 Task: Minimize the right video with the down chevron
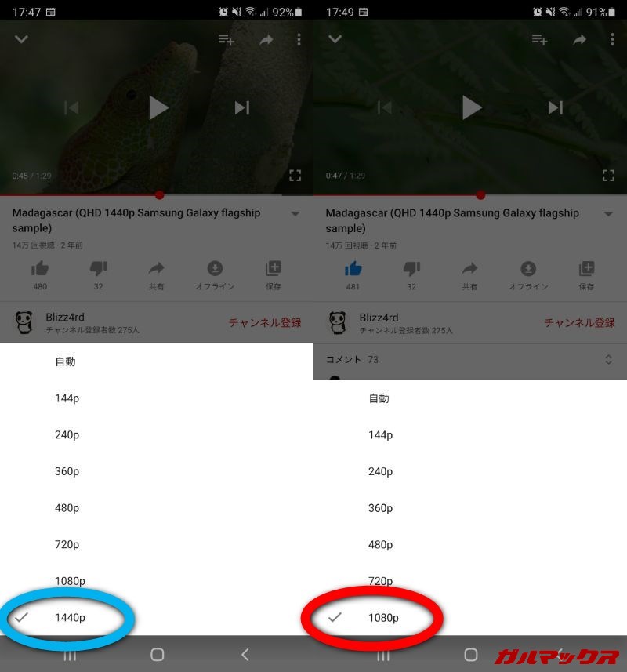(335, 39)
